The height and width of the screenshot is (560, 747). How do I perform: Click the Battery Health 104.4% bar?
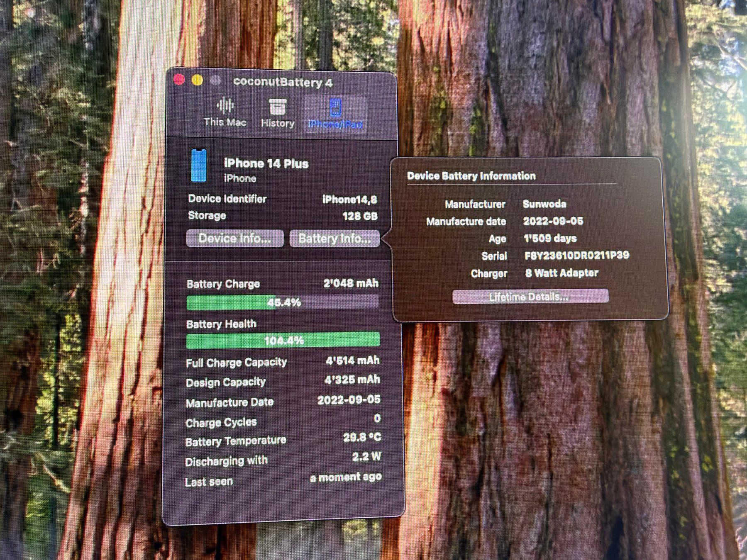click(283, 341)
